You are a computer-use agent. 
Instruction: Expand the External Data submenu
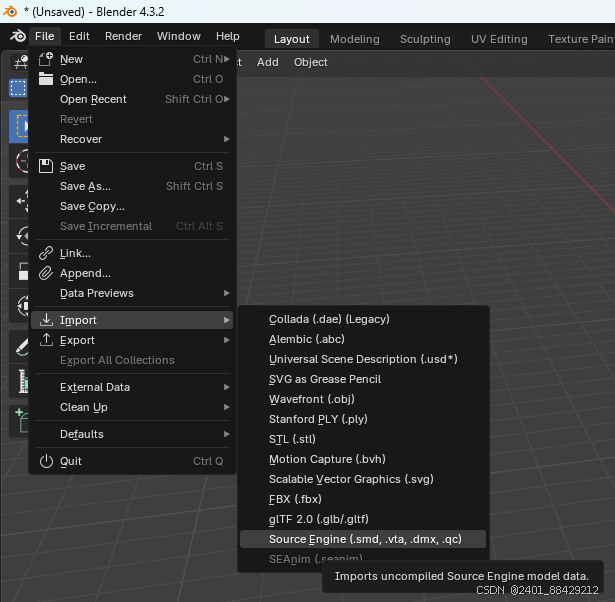[x=227, y=387]
